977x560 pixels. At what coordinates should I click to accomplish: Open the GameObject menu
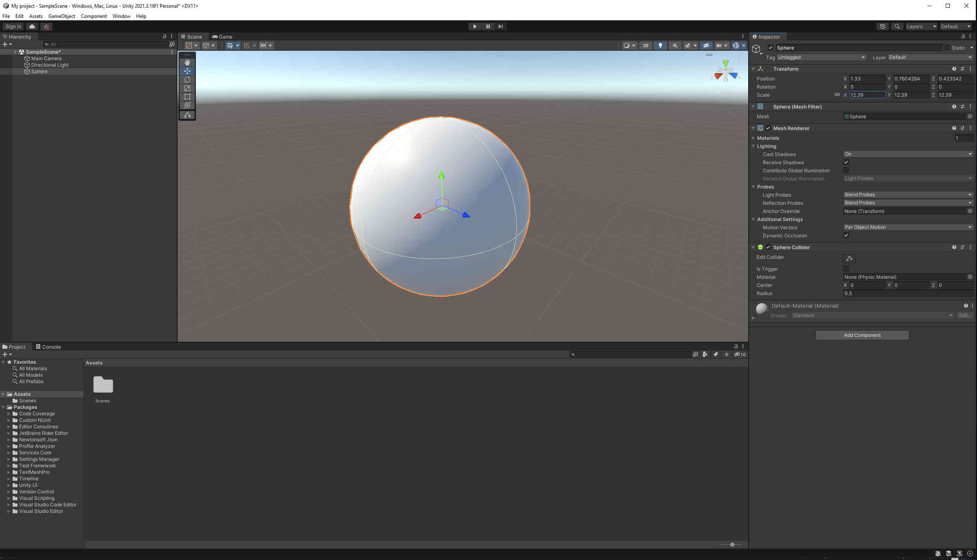[x=62, y=16]
